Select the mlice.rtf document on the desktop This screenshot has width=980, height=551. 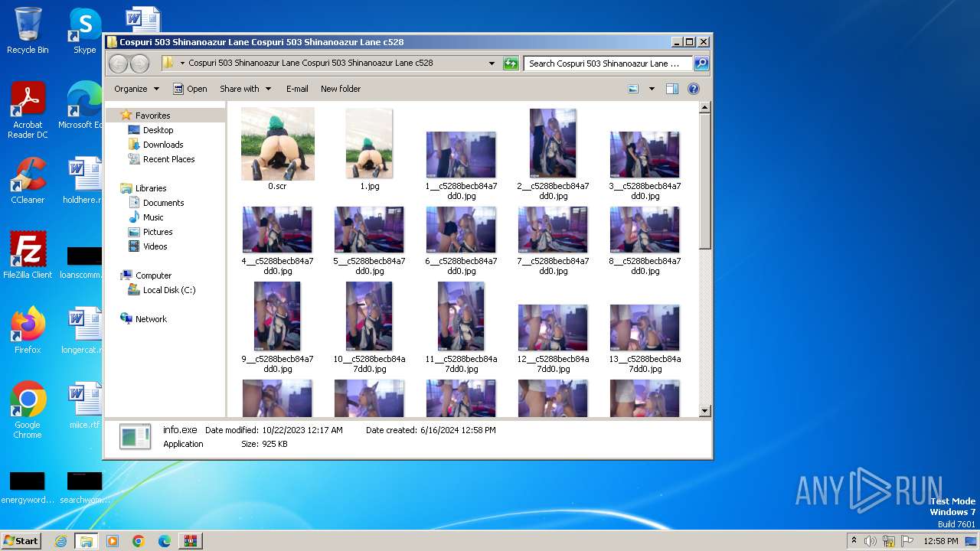tap(84, 406)
